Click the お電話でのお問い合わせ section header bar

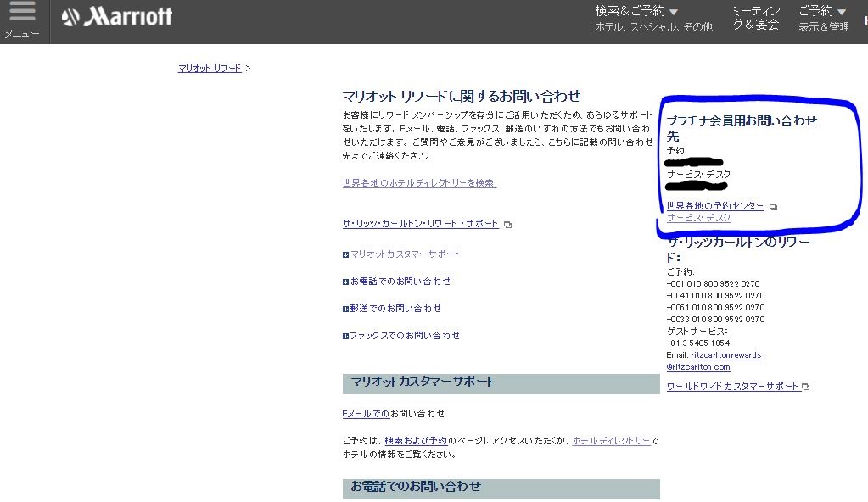(501, 488)
